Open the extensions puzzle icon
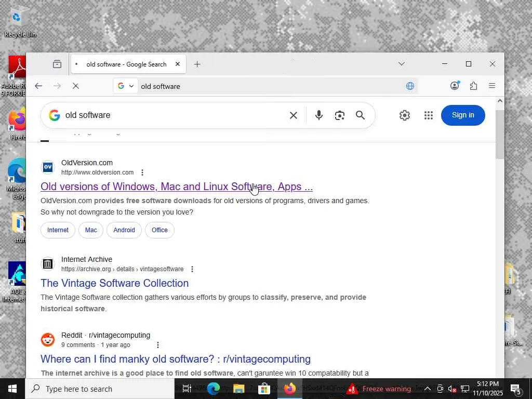The width and height of the screenshot is (532, 399). (473, 86)
